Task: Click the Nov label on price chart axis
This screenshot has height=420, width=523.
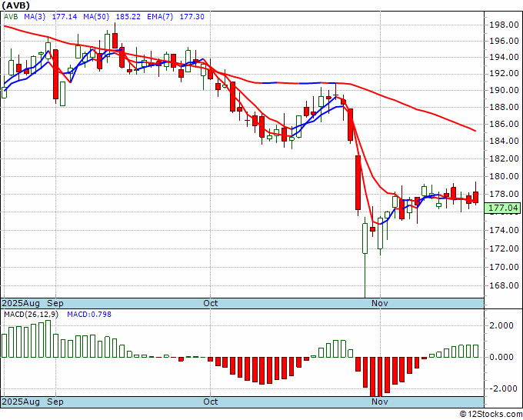Action: [380, 304]
